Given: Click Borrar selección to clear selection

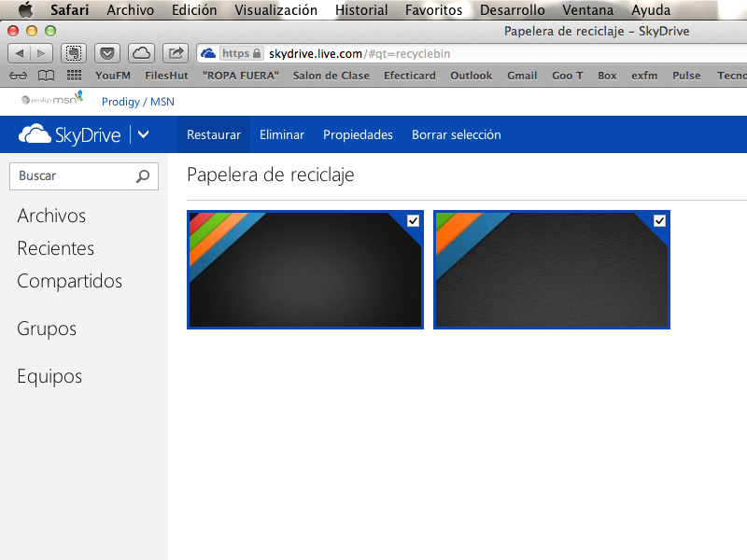Looking at the screenshot, I should (456, 135).
